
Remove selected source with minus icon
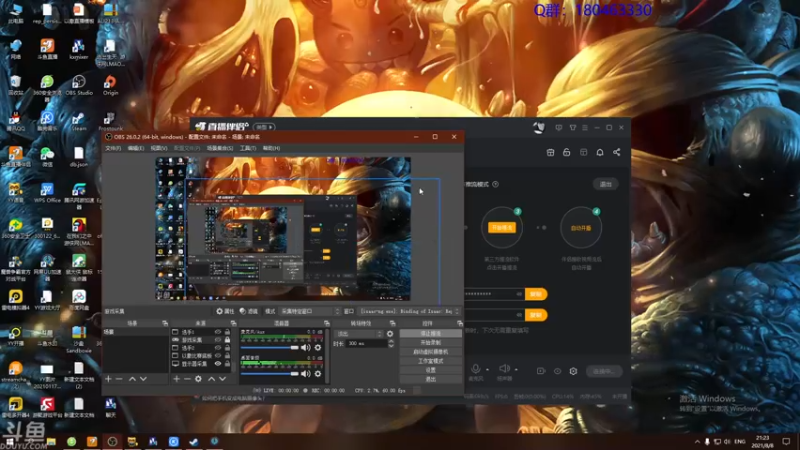pos(187,379)
